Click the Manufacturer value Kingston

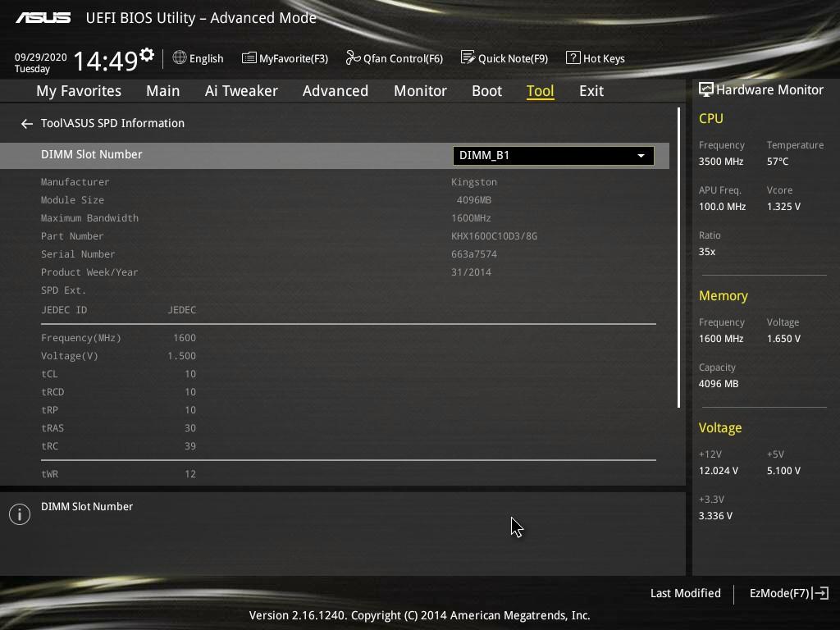tap(474, 182)
